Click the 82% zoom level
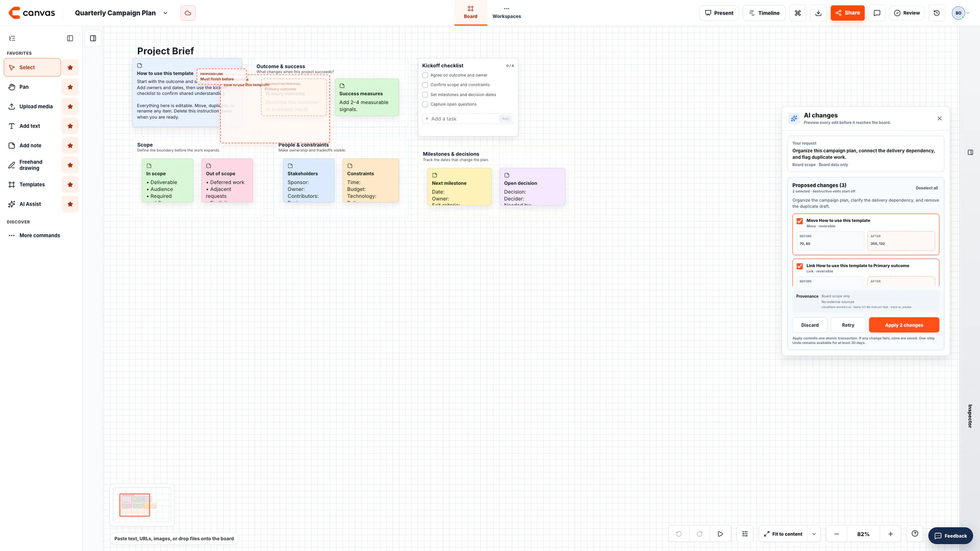 [x=863, y=534]
